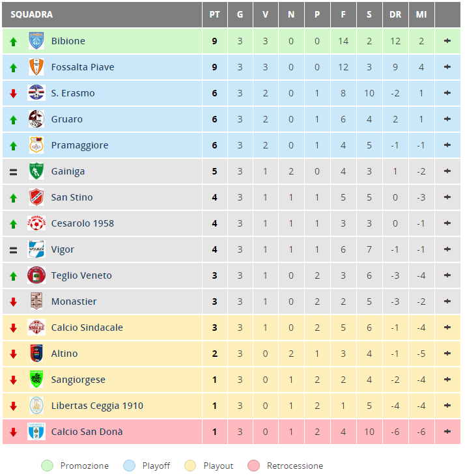The height and width of the screenshot is (476, 465).
Task: Open the San Stino team link
Action: [72, 197]
